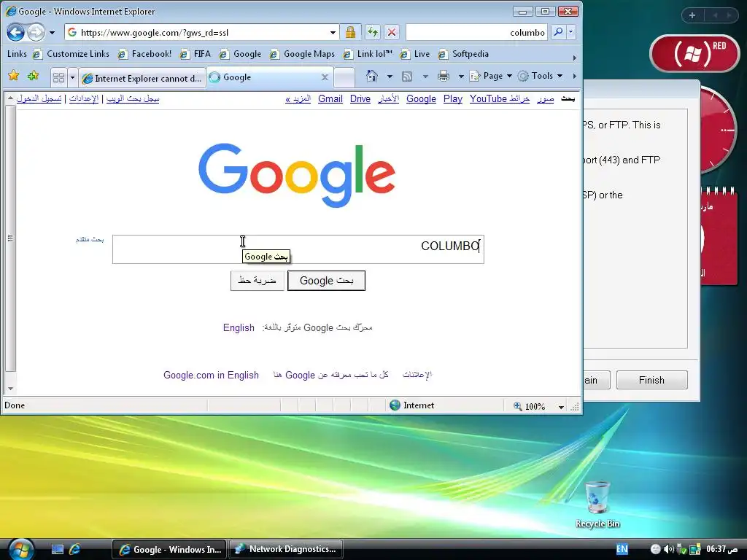Viewport: 747px width, 560px height.
Task: Click the security lock icon
Action: tap(350, 32)
